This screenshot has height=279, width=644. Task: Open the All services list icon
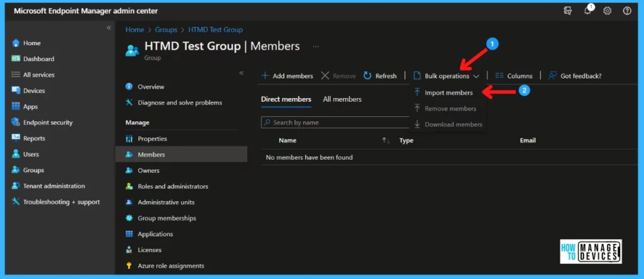(16, 75)
